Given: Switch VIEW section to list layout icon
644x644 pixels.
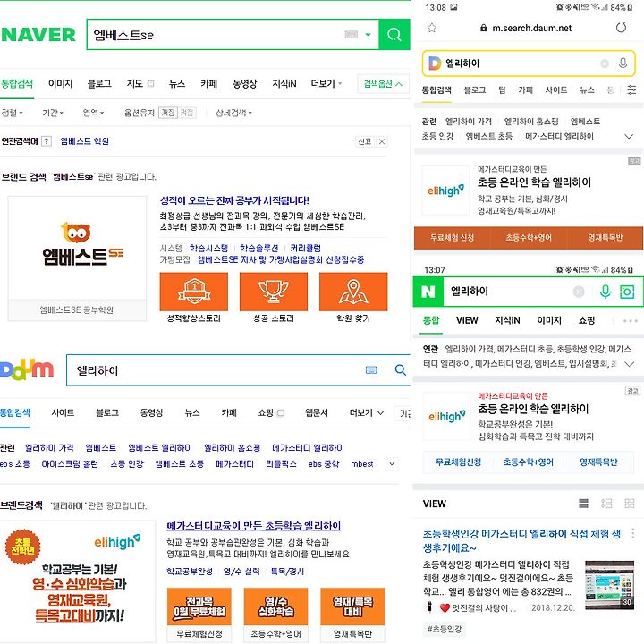Looking at the screenshot, I should pos(583,503).
